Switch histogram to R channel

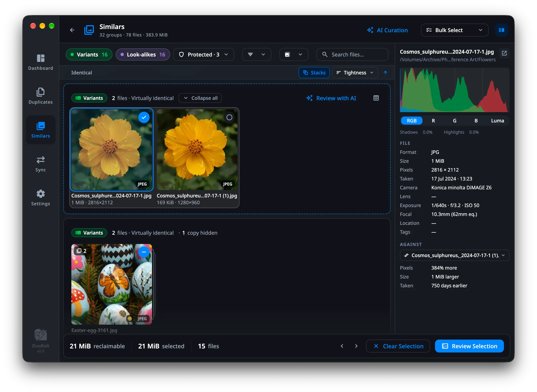pos(433,121)
